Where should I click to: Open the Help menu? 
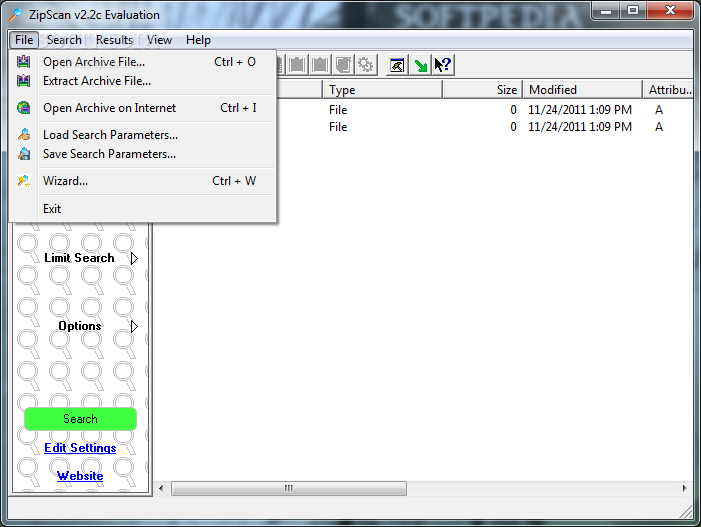[198, 40]
